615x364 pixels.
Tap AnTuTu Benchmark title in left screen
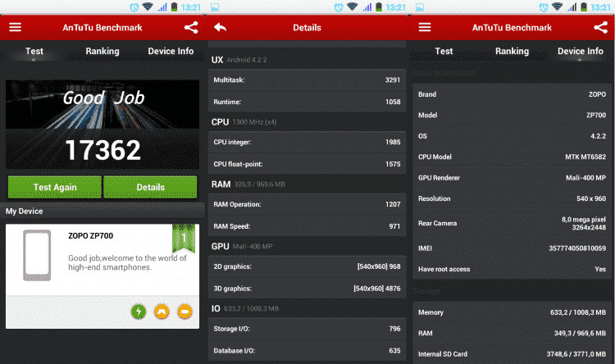[x=102, y=27]
